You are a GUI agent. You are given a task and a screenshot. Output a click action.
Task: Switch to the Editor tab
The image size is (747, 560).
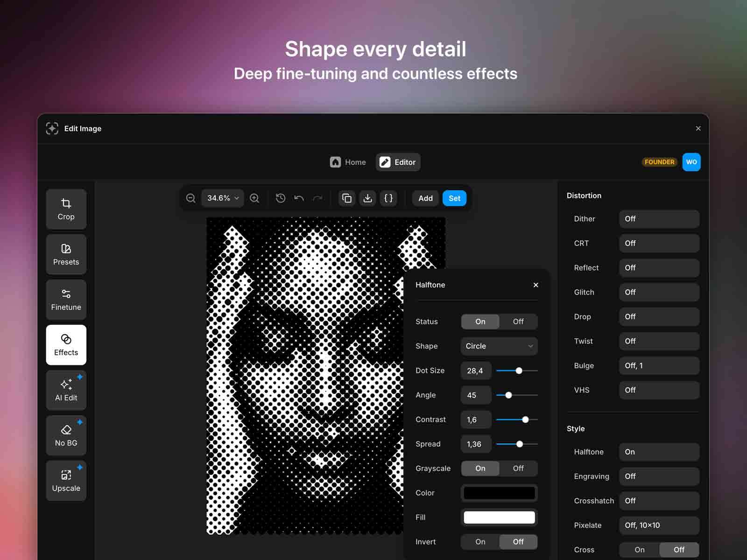pyautogui.click(x=398, y=162)
